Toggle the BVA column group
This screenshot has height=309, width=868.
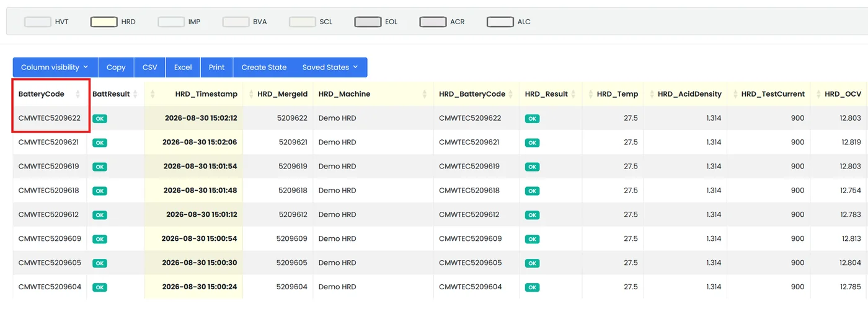coord(236,22)
